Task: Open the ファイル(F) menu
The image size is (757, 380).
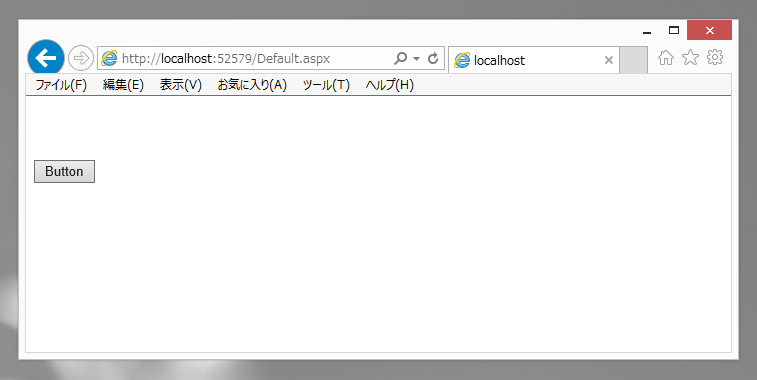Action: [61, 85]
